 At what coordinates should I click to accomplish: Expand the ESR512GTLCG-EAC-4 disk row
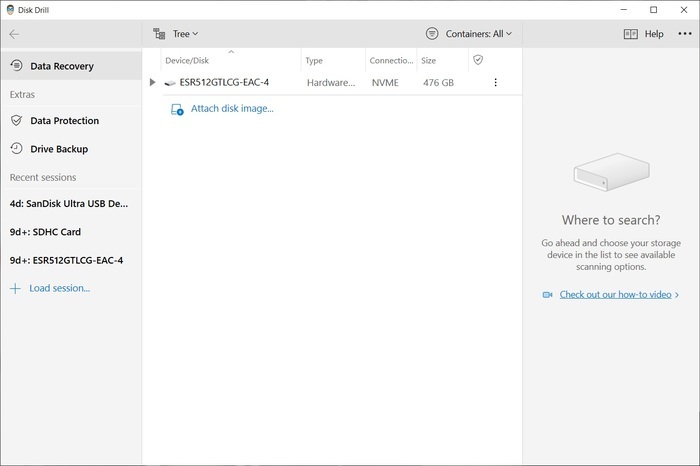(152, 82)
